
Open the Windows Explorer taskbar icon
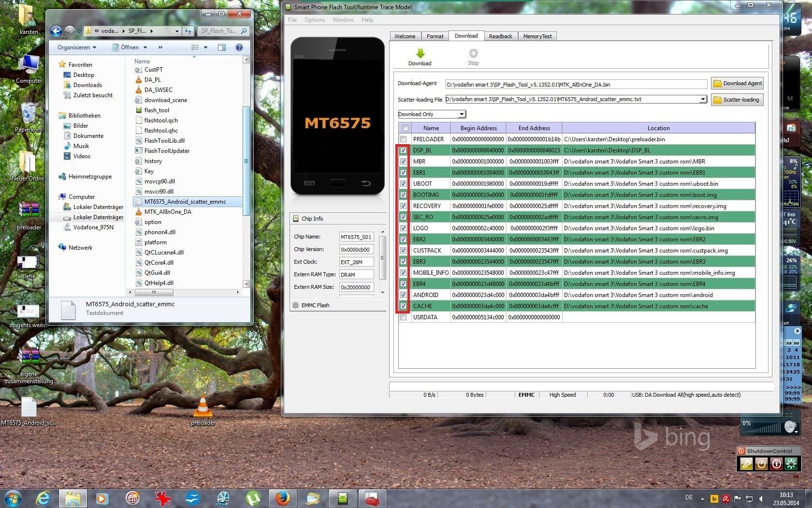pos(72,498)
